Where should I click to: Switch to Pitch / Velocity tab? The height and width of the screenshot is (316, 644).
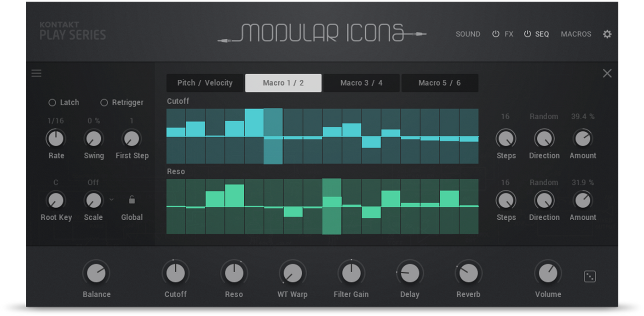point(205,83)
